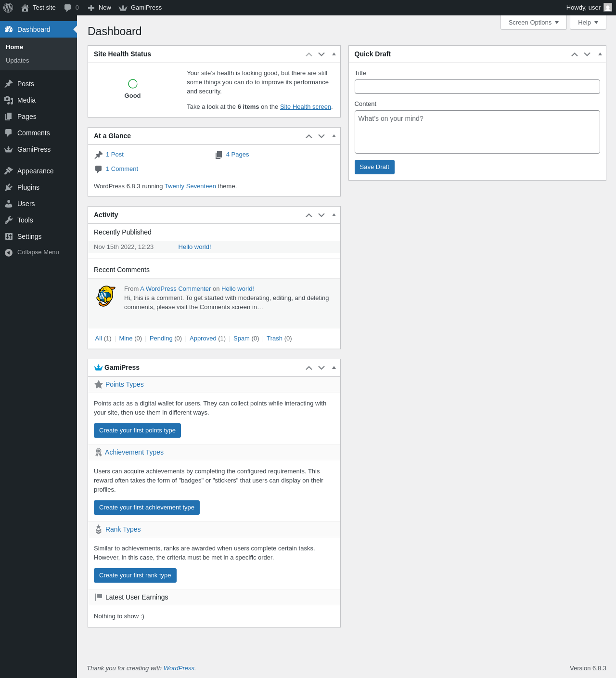Open the Twenty Seventeen theme link

click(x=190, y=186)
